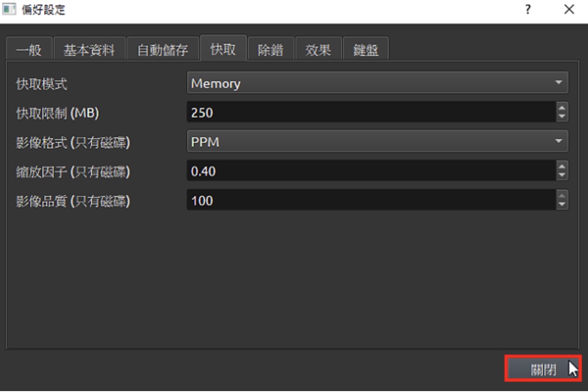Click the 快取限制 (MB) label
Screen dimensions: 588x392
pyautogui.click(x=57, y=113)
